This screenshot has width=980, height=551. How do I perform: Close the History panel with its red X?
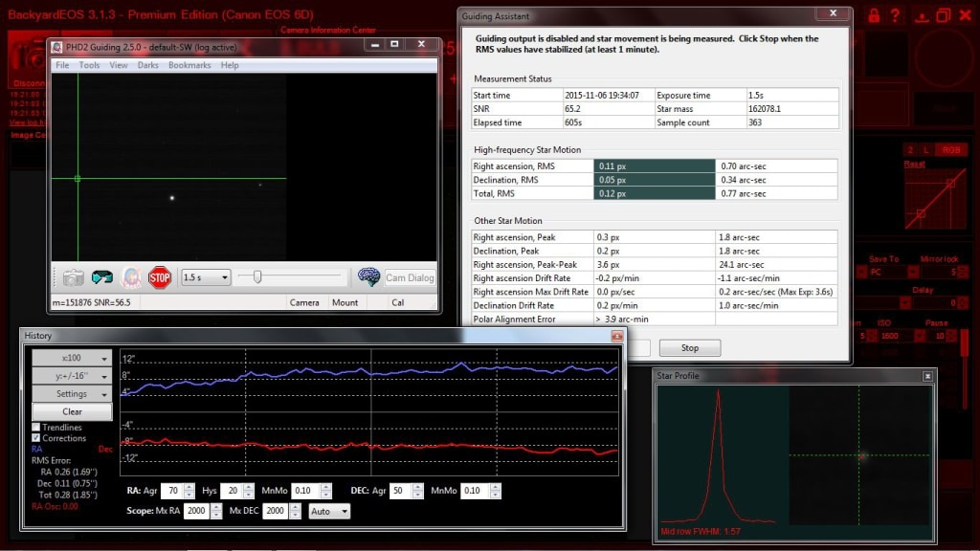click(617, 336)
